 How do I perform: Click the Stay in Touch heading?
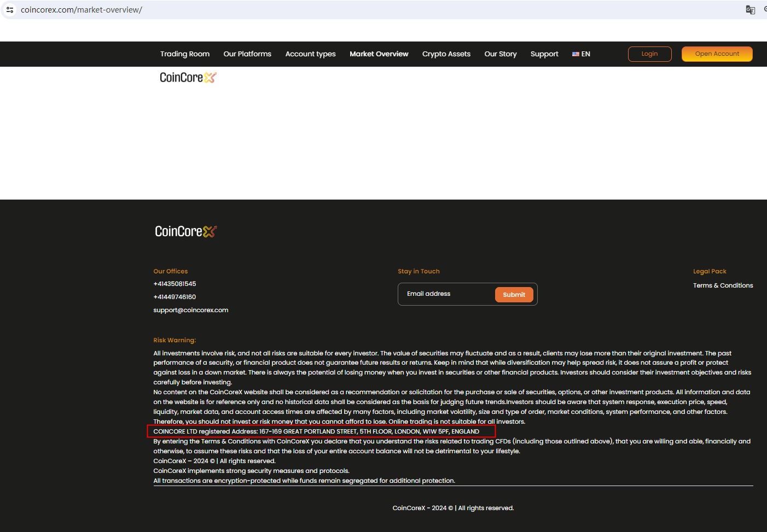point(419,271)
